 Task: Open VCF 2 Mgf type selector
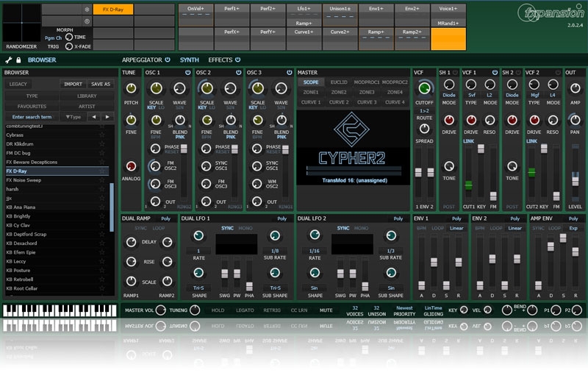[534, 96]
